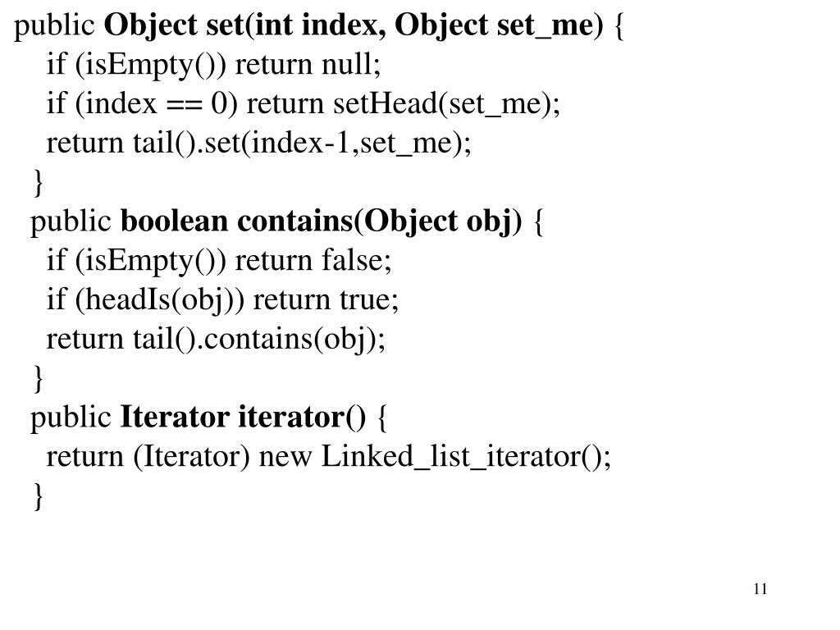
Task: Click the final closing brace after iterator method
Action: [x=38, y=496]
